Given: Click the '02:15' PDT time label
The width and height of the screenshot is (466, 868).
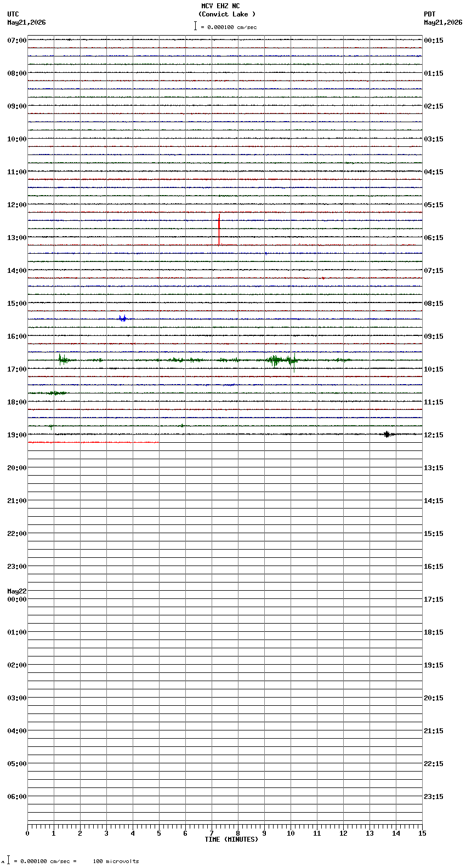Looking at the screenshot, I should pyautogui.click(x=434, y=106).
